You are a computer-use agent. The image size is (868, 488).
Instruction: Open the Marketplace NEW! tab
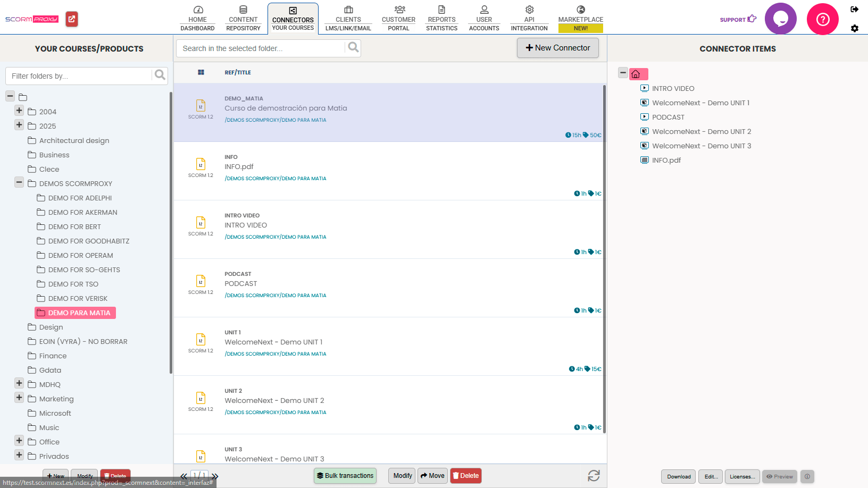point(581,19)
